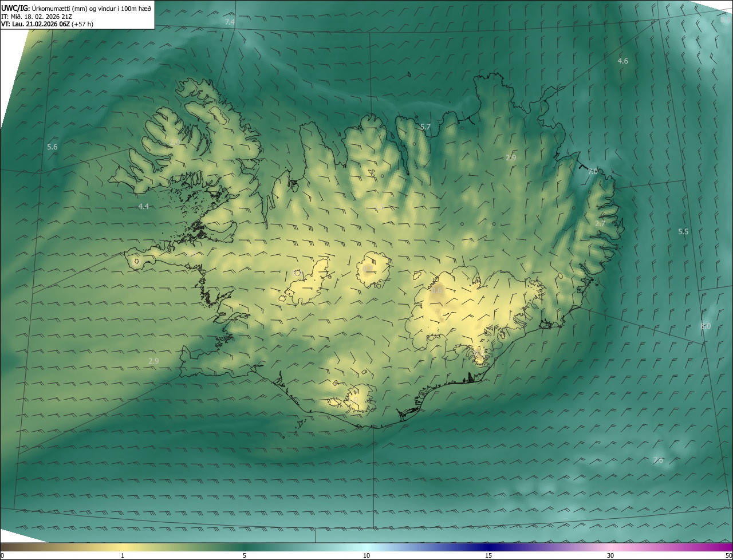Screen dimensions: 733x560
Task: Click the 8.0 value label on the map
Action: pyautogui.click(x=706, y=326)
